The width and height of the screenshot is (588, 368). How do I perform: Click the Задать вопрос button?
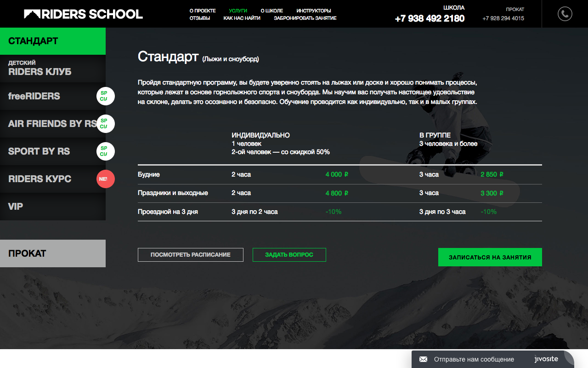coord(289,255)
